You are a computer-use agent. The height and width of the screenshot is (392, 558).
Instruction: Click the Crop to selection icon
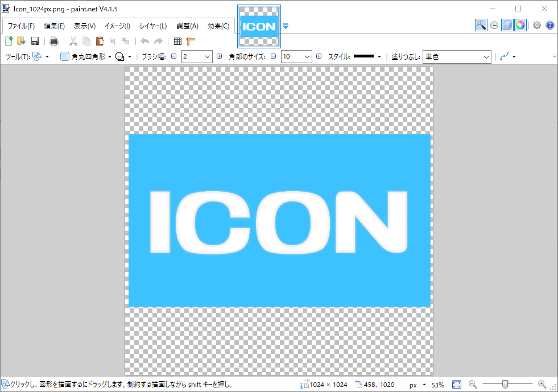click(113, 41)
